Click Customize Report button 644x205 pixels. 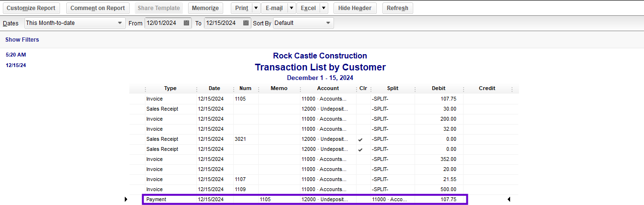(x=31, y=8)
